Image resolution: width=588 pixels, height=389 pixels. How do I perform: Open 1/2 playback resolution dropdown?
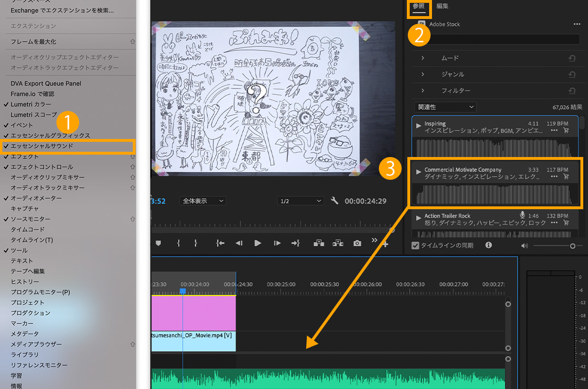tap(301, 201)
